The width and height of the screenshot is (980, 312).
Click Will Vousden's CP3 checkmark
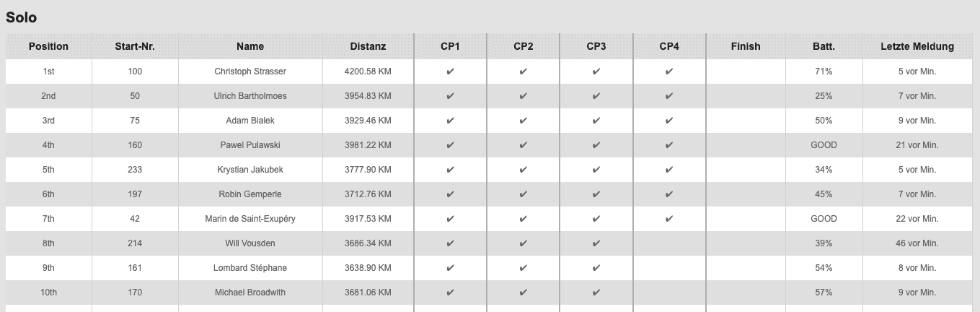pyautogui.click(x=596, y=243)
